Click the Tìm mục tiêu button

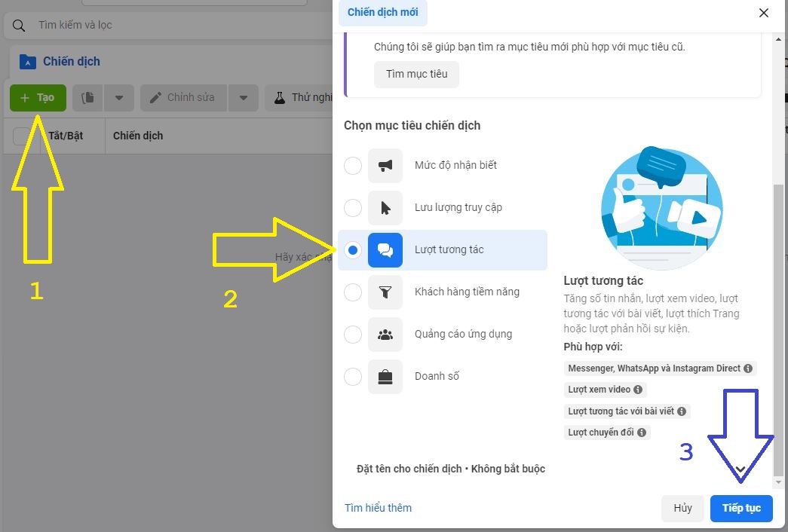coord(416,74)
